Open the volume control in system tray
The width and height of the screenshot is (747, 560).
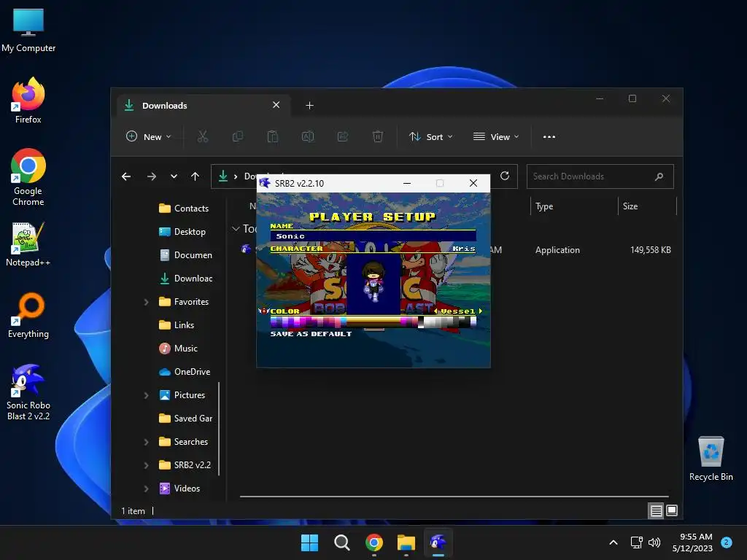coord(654,542)
